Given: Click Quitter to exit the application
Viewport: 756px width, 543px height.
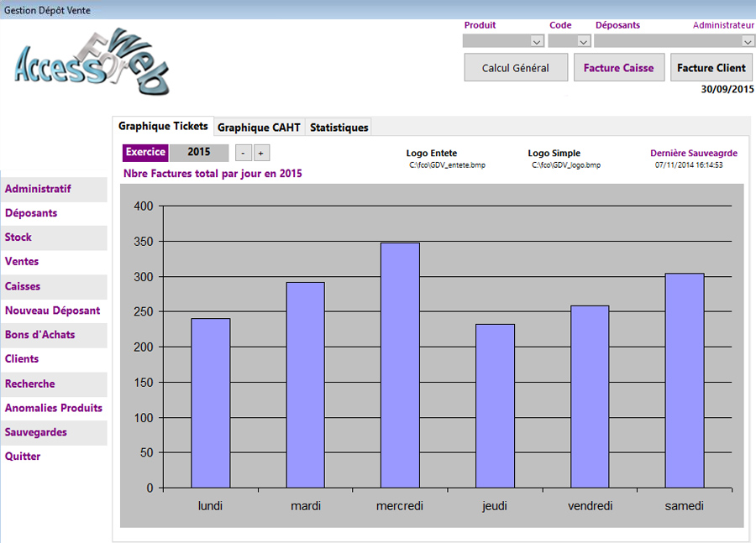Looking at the screenshot, I should (x=23, y=457).
